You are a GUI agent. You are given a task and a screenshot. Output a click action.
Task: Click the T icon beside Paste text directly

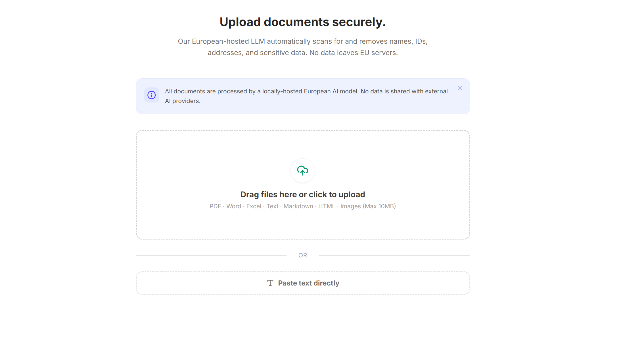[270, 283]
